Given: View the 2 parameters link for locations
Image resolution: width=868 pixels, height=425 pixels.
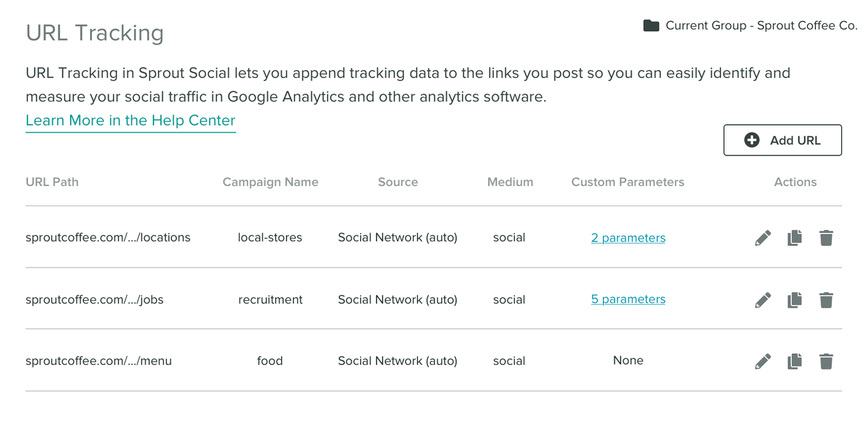Looking at the screenshot, I should [628, 238].
